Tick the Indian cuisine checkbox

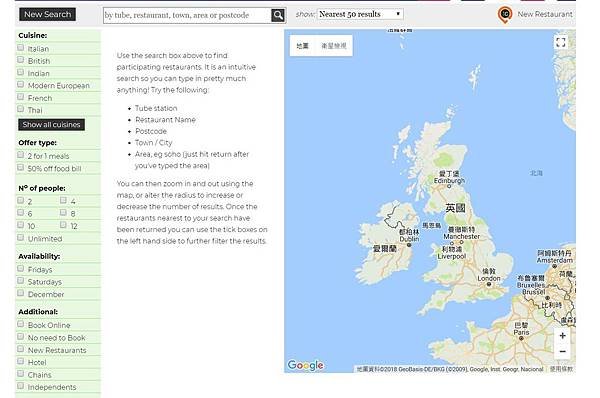point(21,72)
